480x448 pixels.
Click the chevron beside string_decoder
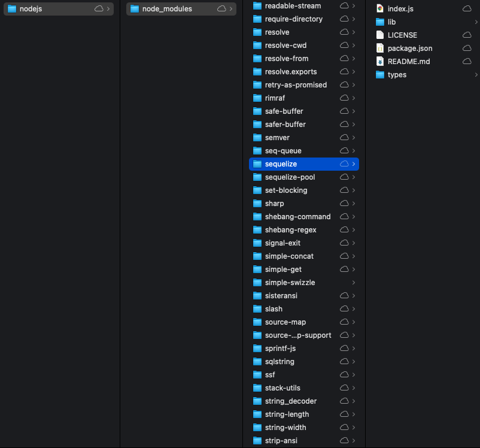point(354,401)
